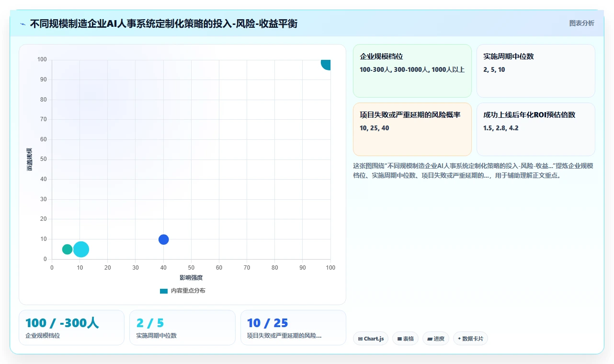This screenshot has width=614, height=364.
Task: Click the value text 1.5, 2.8, 4.2
Action: pyautogui.click(x=501, y=128)
